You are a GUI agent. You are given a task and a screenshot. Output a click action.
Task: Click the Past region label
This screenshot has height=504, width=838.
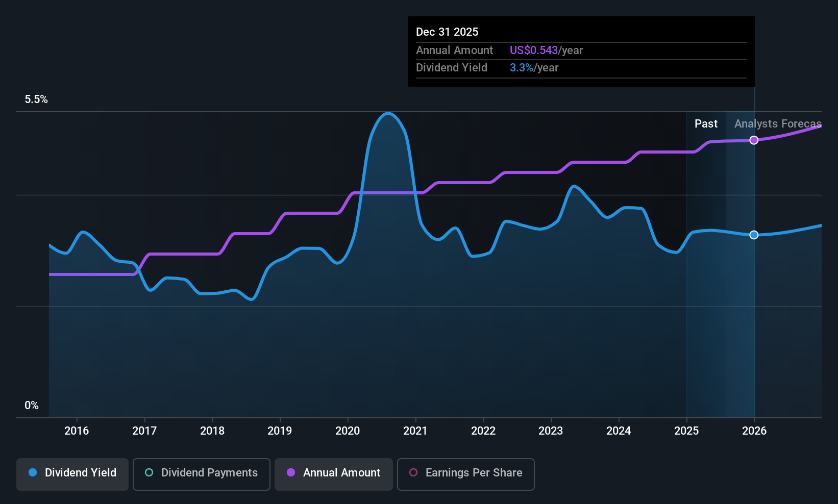(706, 124)
